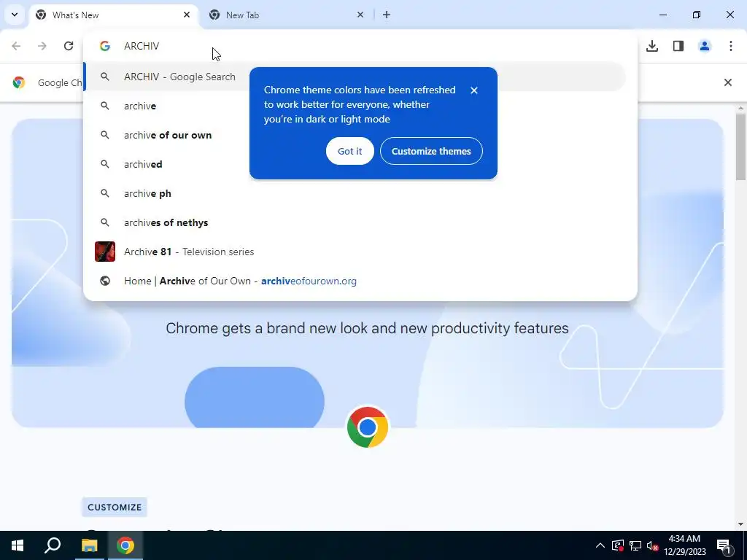The height and width of the screenshot is (560, 747).
Task: Click the Customize themes button
Action: (x=431, y=151)
